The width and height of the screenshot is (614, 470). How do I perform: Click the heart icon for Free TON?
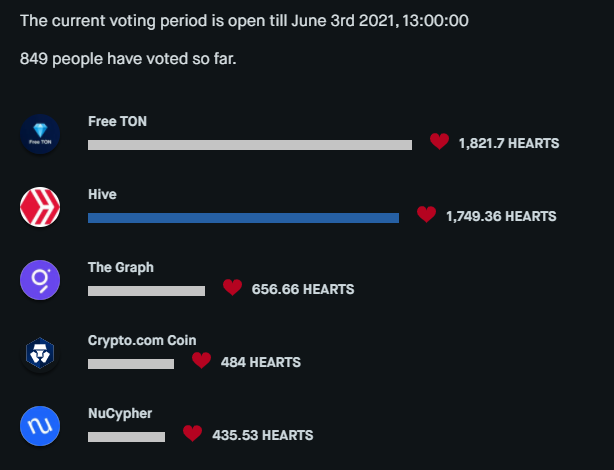(x=439, y=142)
